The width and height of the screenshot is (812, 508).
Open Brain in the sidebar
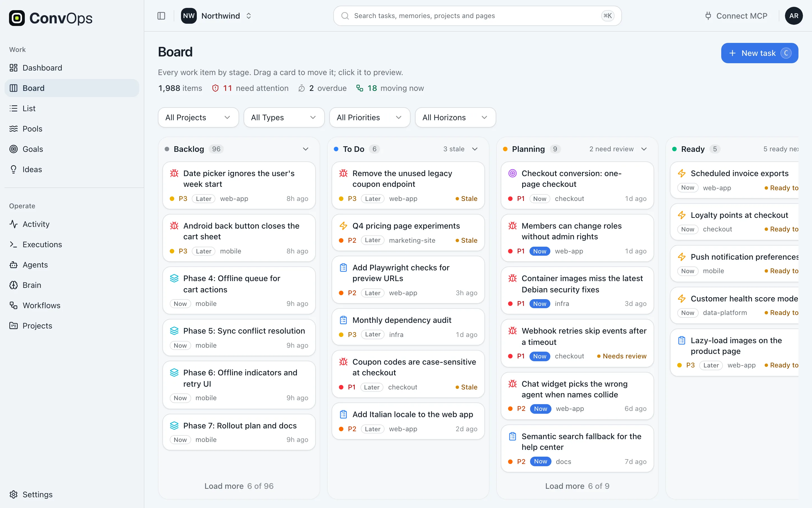[72, 285]
